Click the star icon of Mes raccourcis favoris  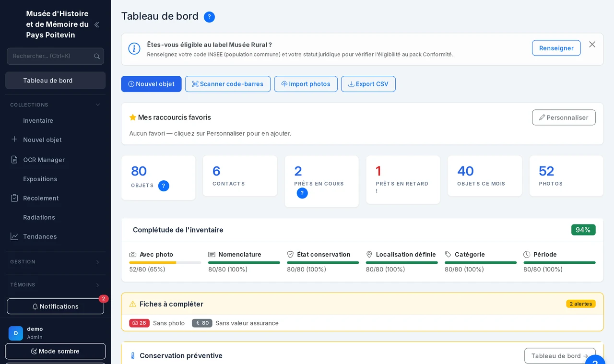pyautogui.click(x=133, y=117)
